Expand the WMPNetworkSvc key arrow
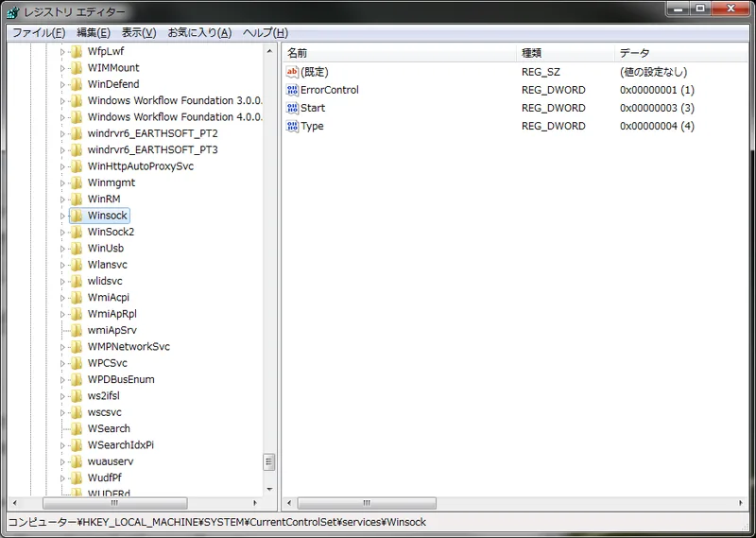Image resolution: width=756 pixels, height=538 pixels. [63, 347]
